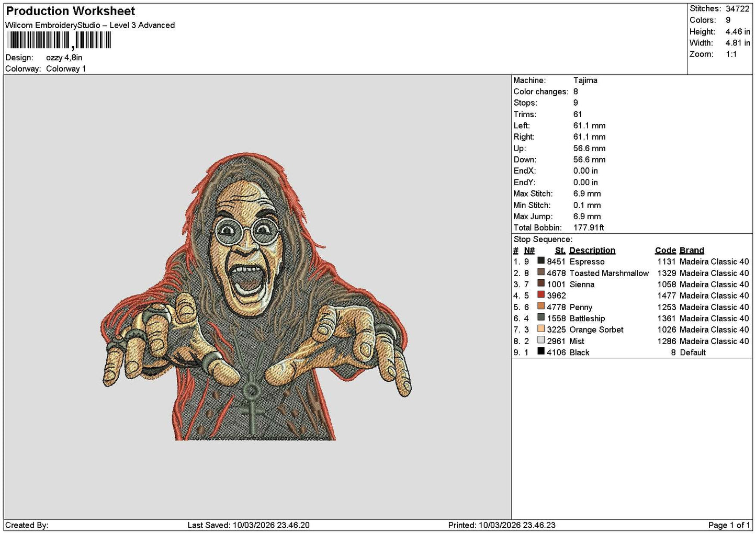This screenshot has width=756, height=534.
Task: Click the 'Description' column header
Action: coord(592,251)
